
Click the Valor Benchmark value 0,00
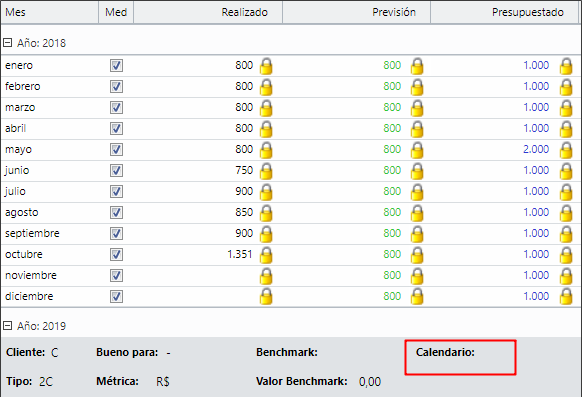pos(370,382)
